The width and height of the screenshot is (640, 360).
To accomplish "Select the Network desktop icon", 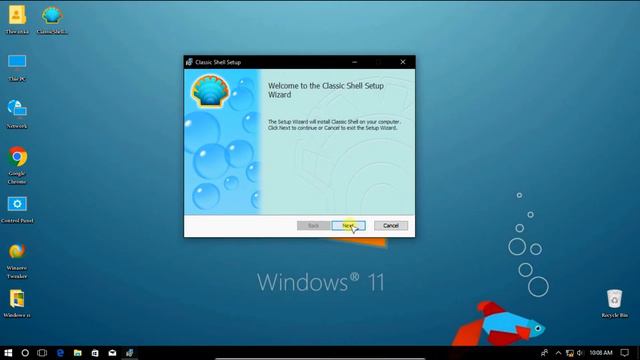I will (x=17, y=114).
